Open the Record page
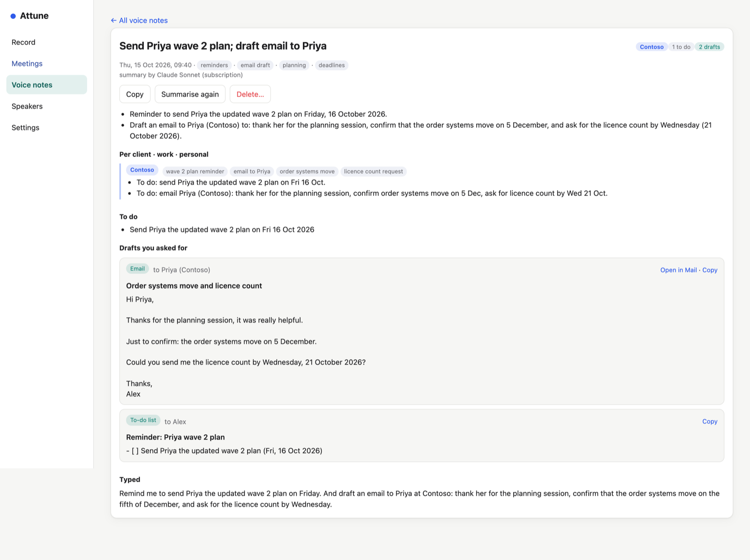The height and width of the screenshot is (560, 750). (x=23, y=42)
